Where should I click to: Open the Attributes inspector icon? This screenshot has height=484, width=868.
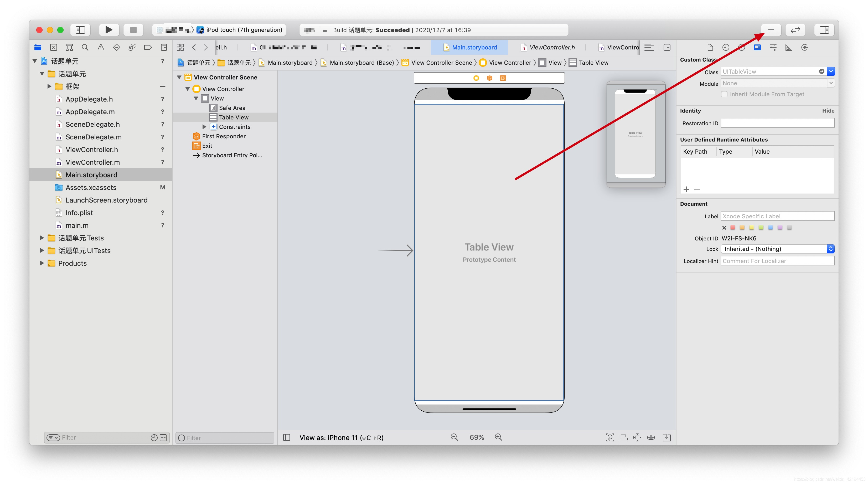773,48
